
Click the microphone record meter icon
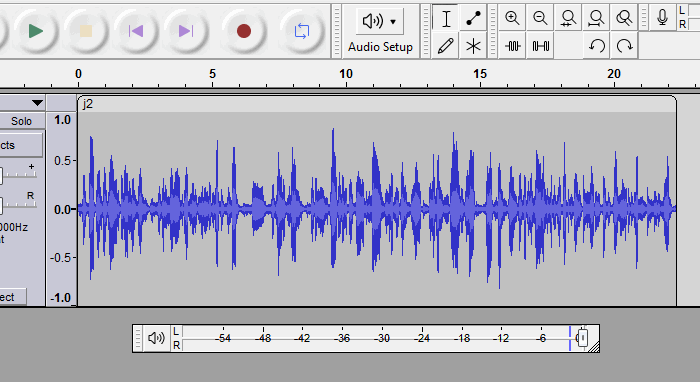[x=662, y=18]
